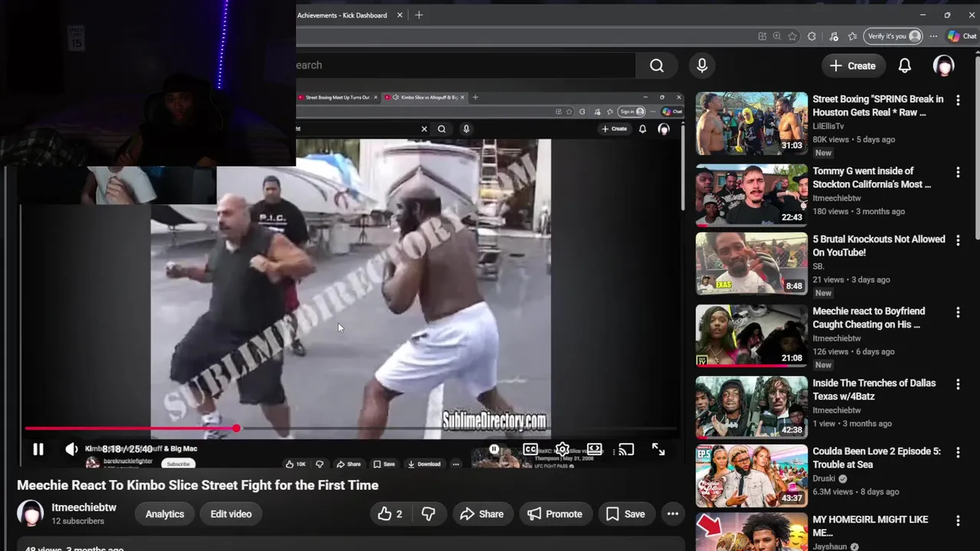Viewport: 980px width, 551px height.
Task: Click the zoom magnifier in address bar
Action: point(777,36)
